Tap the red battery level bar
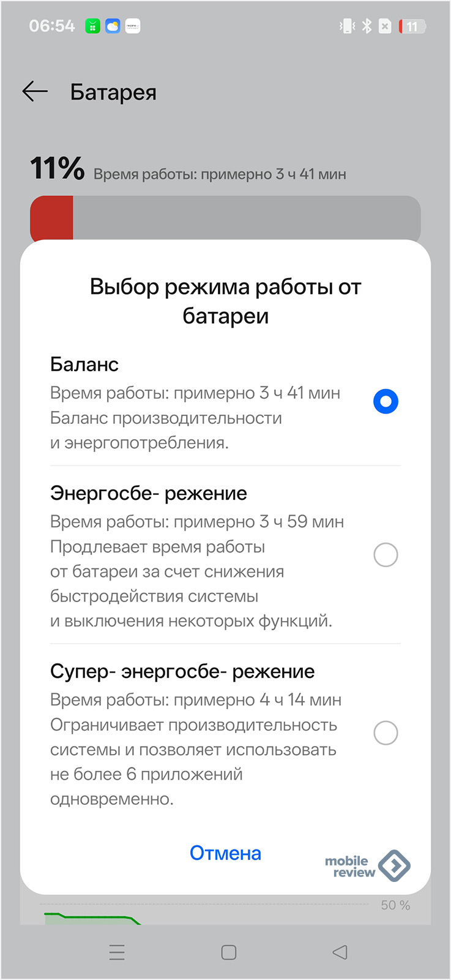This screenshot has width=451, height=980. point(52,217)
